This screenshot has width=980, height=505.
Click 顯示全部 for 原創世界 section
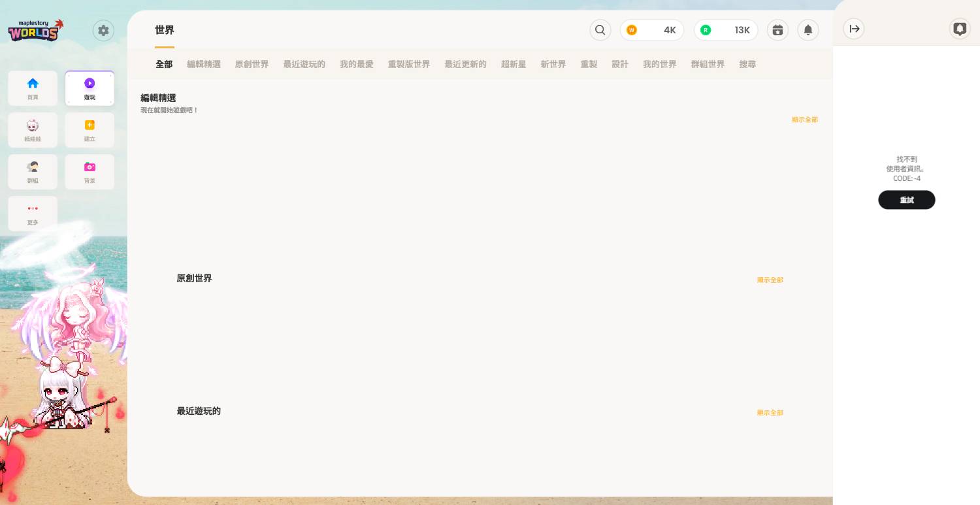pyautogui.click(x=770, y=280)
